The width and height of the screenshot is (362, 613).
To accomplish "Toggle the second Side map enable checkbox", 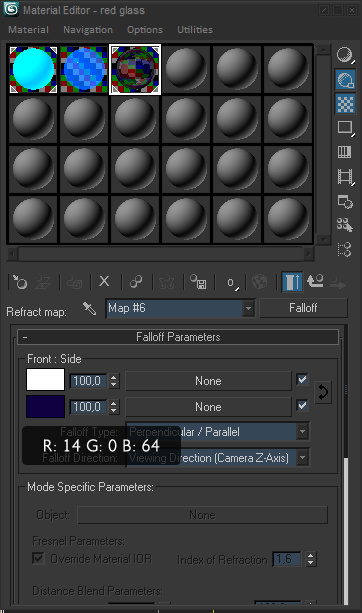I will click(302, 405).
